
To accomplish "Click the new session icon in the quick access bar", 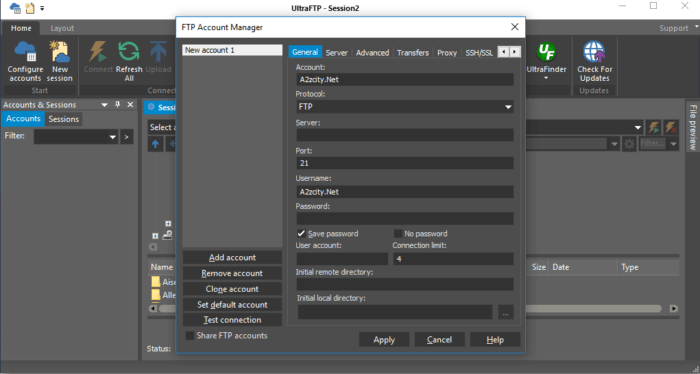I will [x=30, y=8].
